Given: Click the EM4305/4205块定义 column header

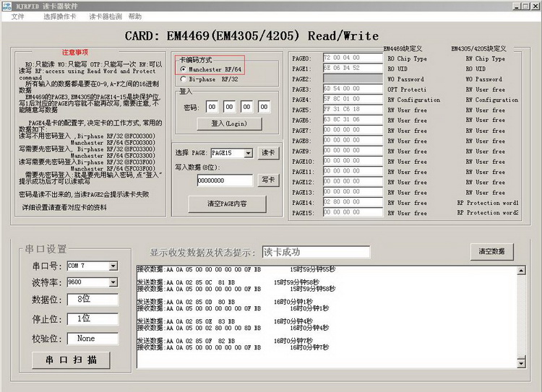Looking at the screenshot, I should coord(478,48).
